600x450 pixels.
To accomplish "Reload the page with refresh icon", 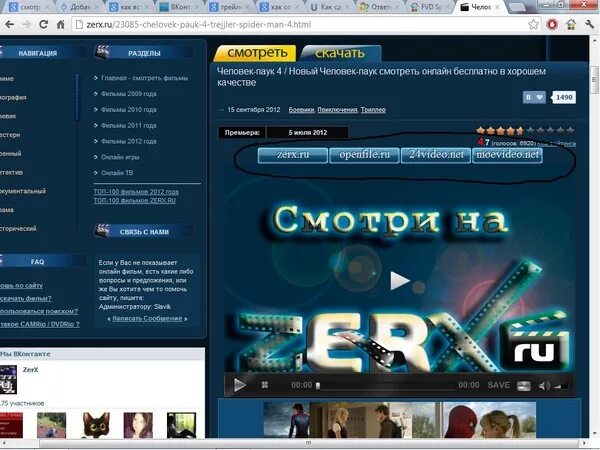I will coord(43,24).
